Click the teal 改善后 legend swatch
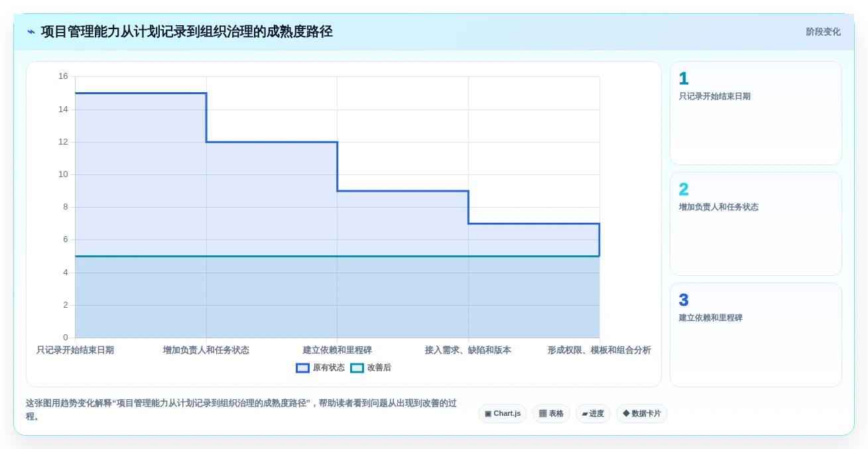868x449 pixels. pyautogui.click(x=357, y=368)
